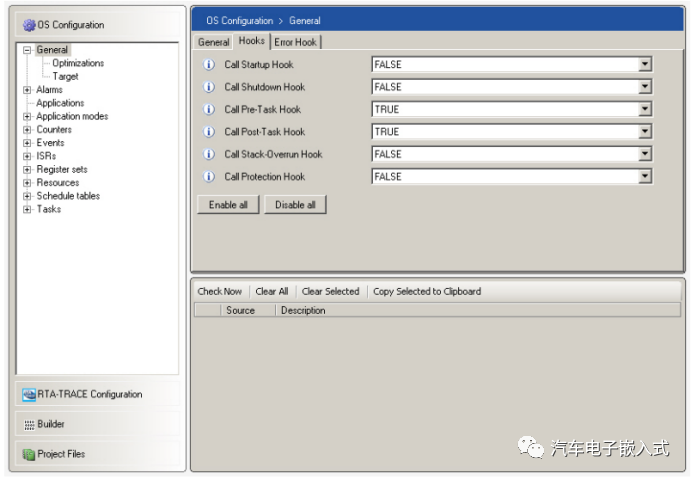Select Alarms label in the tree
Viewport: 692px width, 479px height.
pos(49,90)
